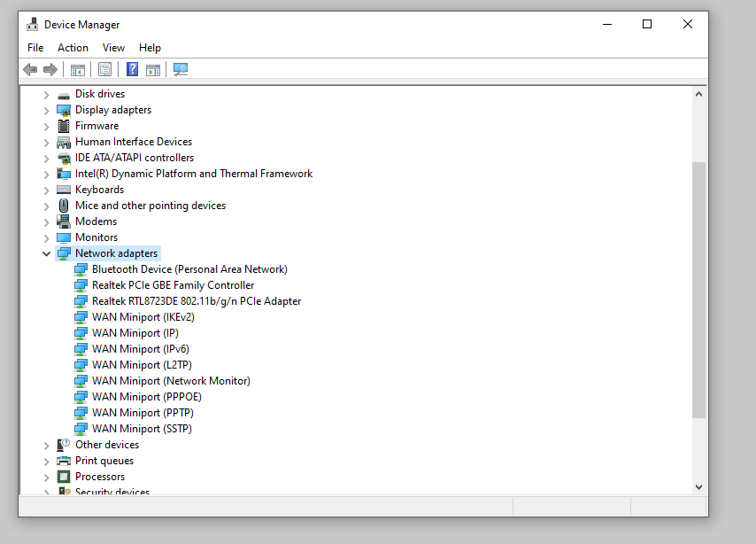Click the Monitors category icon
Viewport: 756px width, 544px height.
(64, 237)
